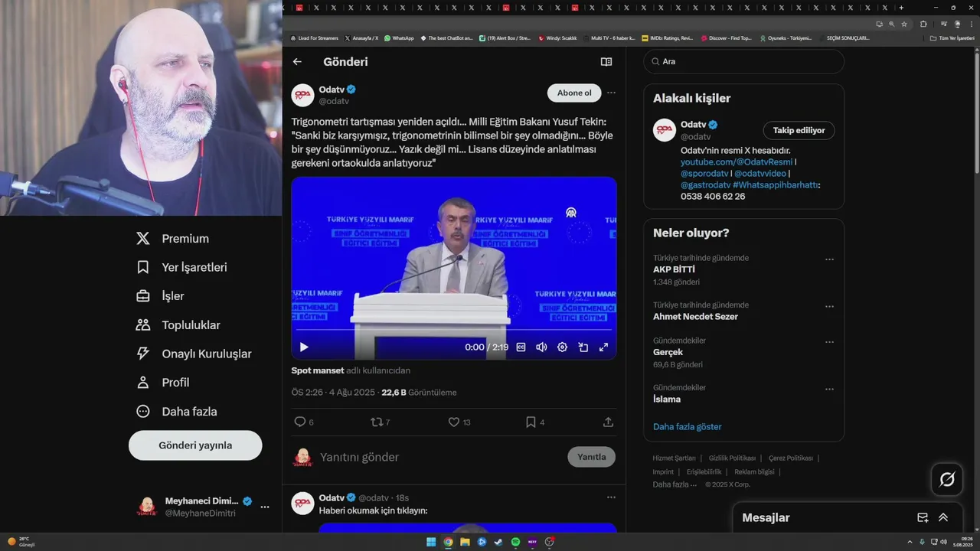Play the Yusuf Tekin video

point(304,347)
